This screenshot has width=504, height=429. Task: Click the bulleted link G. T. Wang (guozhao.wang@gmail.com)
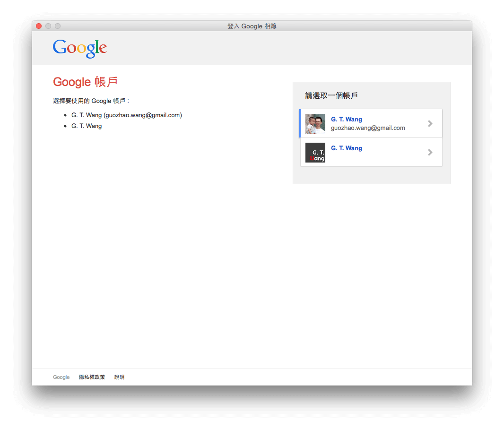coord(127,115)
